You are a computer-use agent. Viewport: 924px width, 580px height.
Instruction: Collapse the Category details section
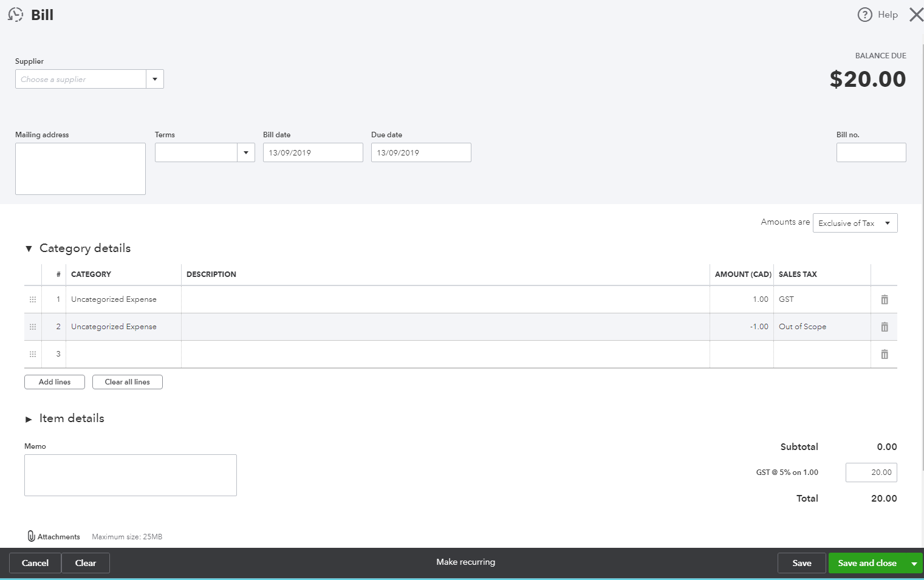(29, 248)
